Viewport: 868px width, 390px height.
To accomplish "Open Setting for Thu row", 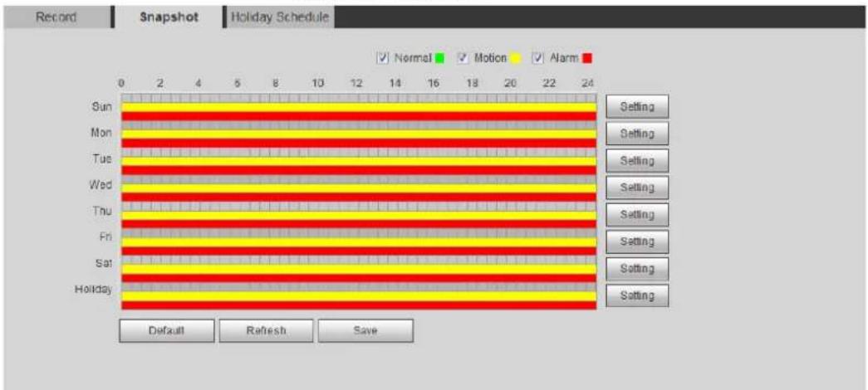I will [637, 215].
